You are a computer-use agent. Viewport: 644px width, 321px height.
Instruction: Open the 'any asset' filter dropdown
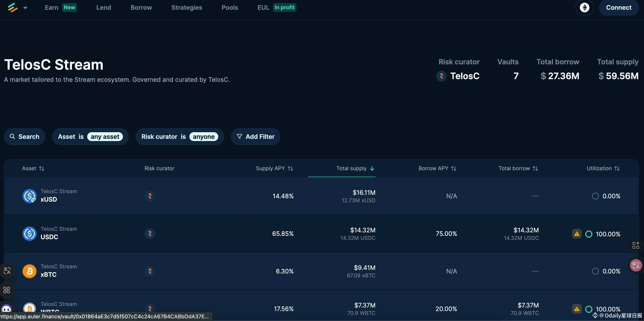[x=105, y=136]
